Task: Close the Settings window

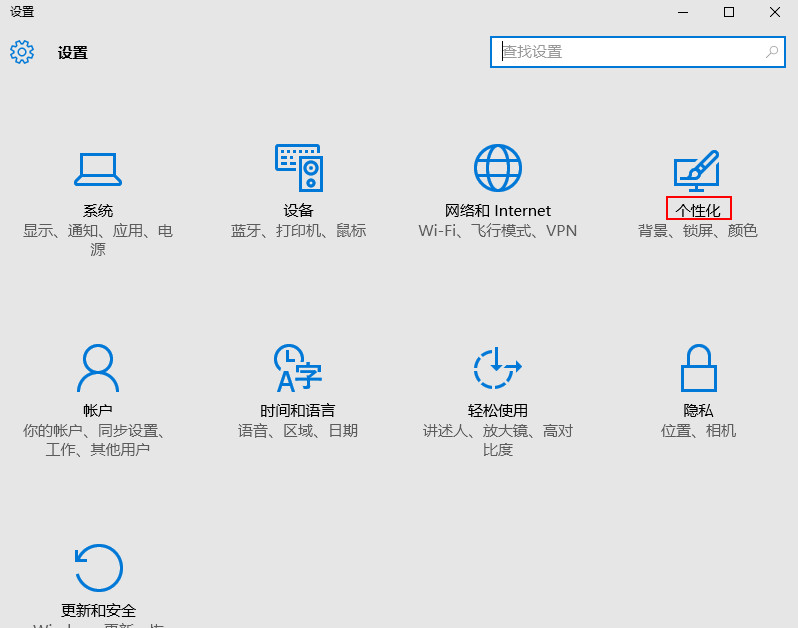Action: pos(775,12)
